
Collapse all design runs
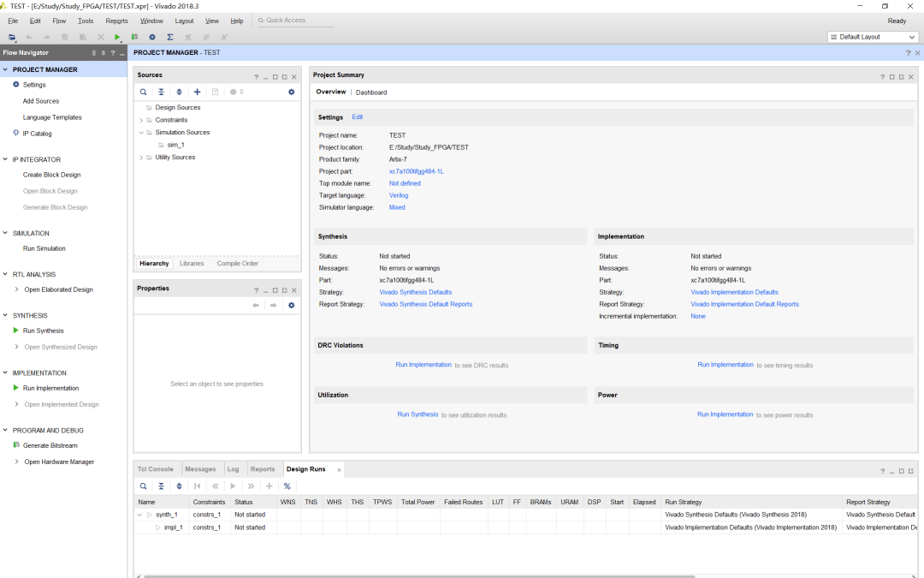pyautogui.click(x=161, y=486)
